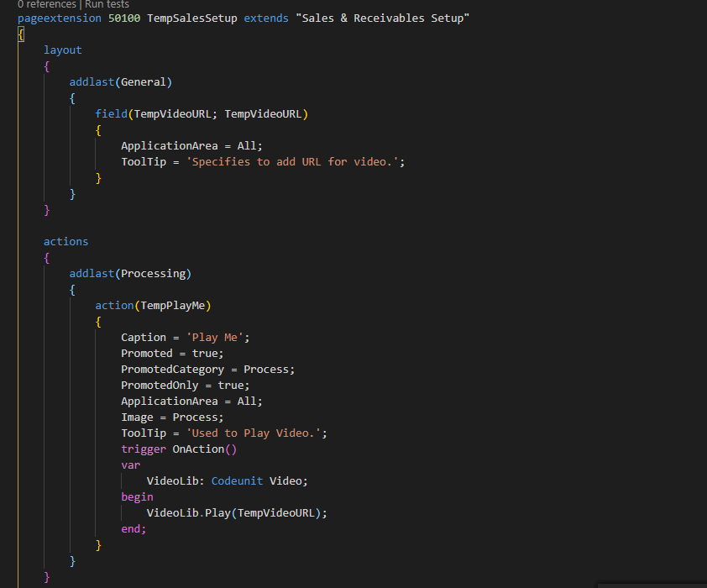Place cursor on the pageextension keyword
Screen dimensions: 707x588
point(60,18)
